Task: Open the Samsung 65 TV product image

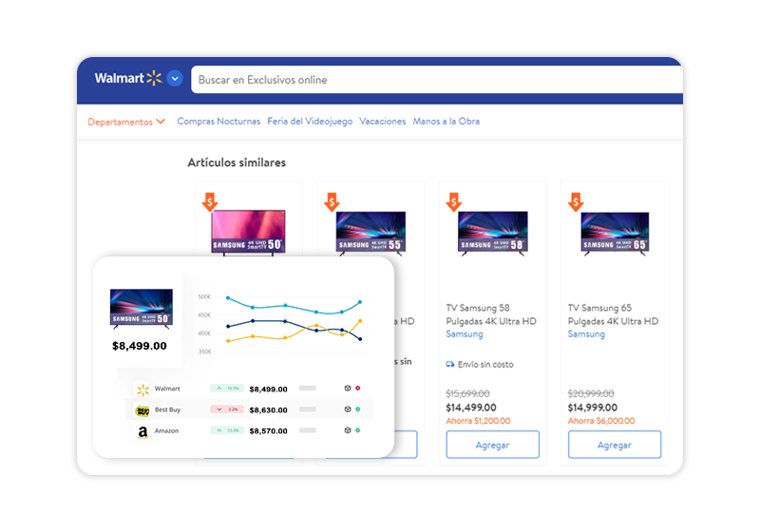Action: click(x=615, y=233)
